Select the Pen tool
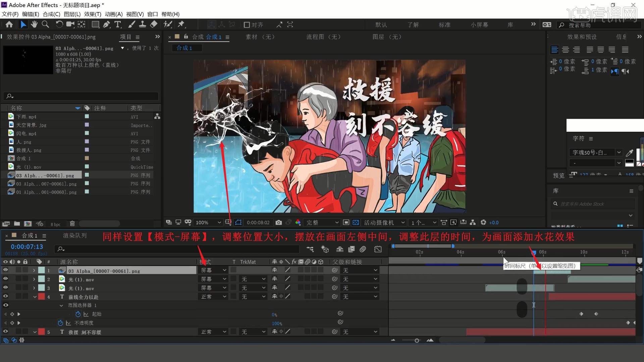Image resolution: width=644 pixels, height=362 pixels. click(107, 24)
